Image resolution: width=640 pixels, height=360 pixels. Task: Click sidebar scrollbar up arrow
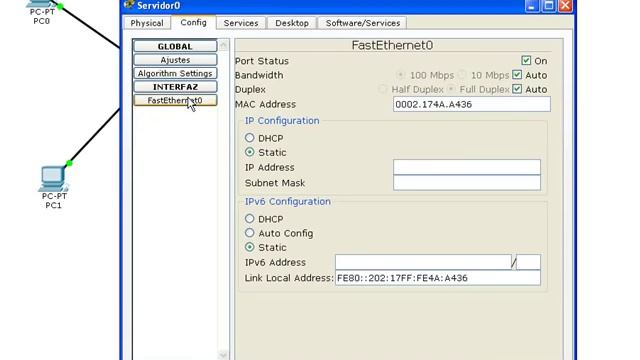click(223, 45)
